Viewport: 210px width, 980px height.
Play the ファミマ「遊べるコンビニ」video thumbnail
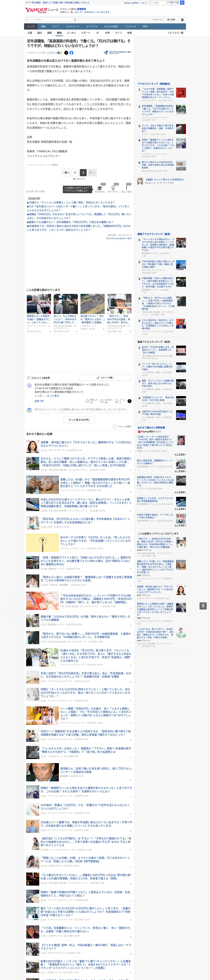click(x=181, y=367)
